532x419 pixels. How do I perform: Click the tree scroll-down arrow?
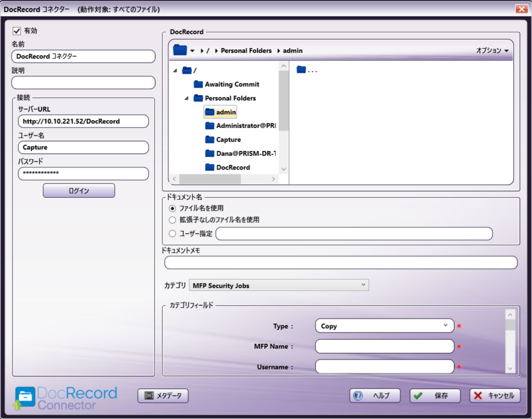tap(283, 169)
